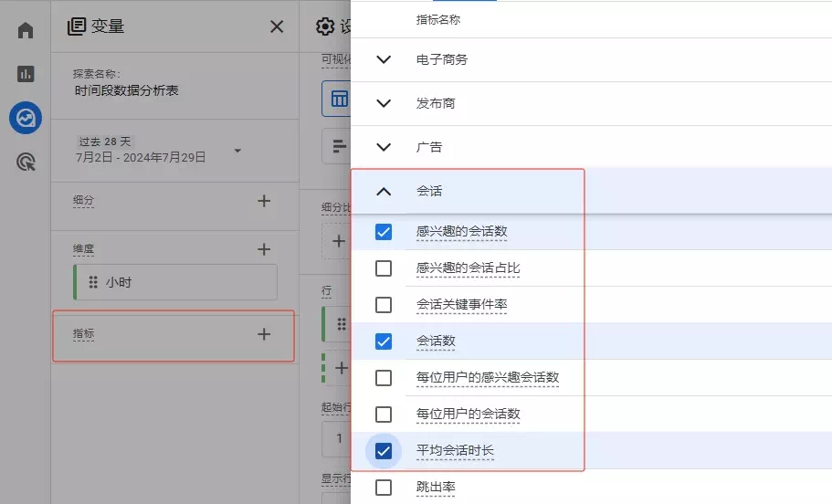Click the plus icon next to 细分
Image resolution: width=832 pixels, height=504 pixels.
(x=264, y=201)
